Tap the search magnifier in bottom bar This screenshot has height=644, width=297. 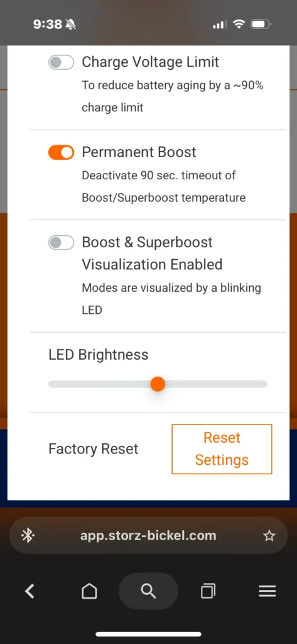pyautogui.click(x=148, y=591)
